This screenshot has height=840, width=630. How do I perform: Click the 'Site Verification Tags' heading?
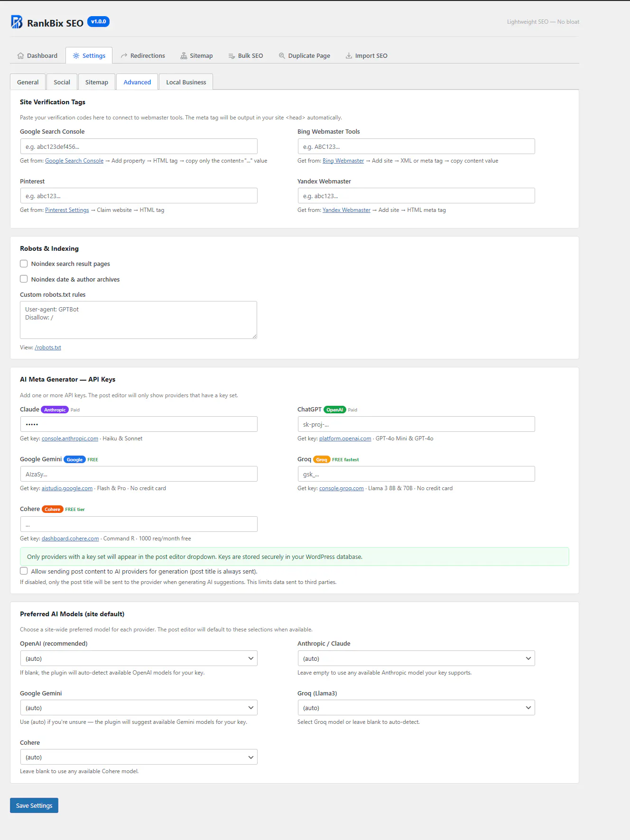(53, 102)
